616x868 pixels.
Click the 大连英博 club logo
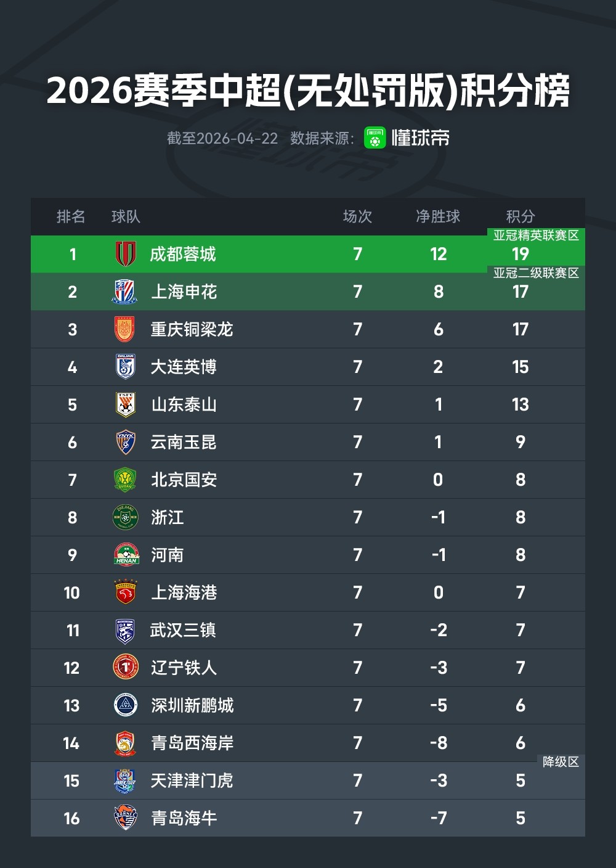click(125, 367)
